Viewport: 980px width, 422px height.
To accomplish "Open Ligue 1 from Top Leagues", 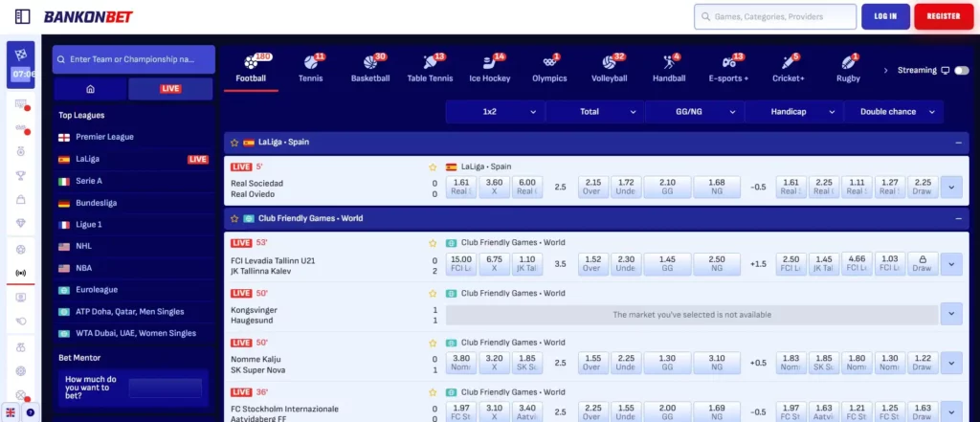I will [x=134, y=225].
